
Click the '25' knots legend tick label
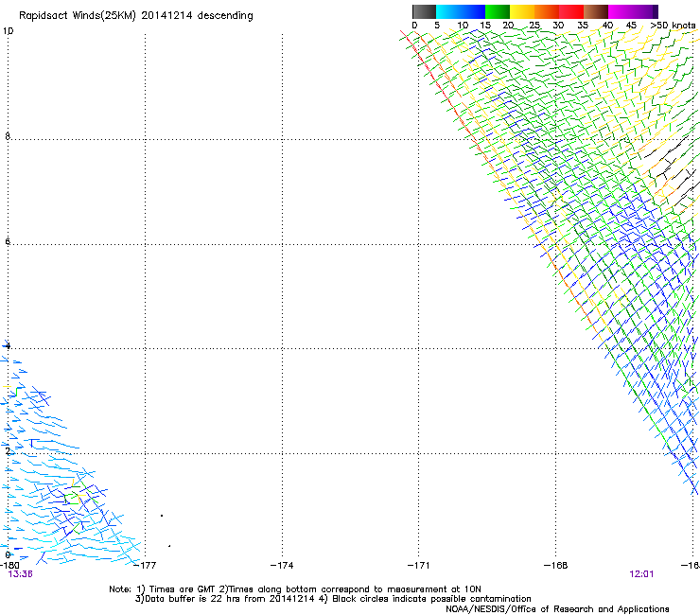click(x=534, y=25)
